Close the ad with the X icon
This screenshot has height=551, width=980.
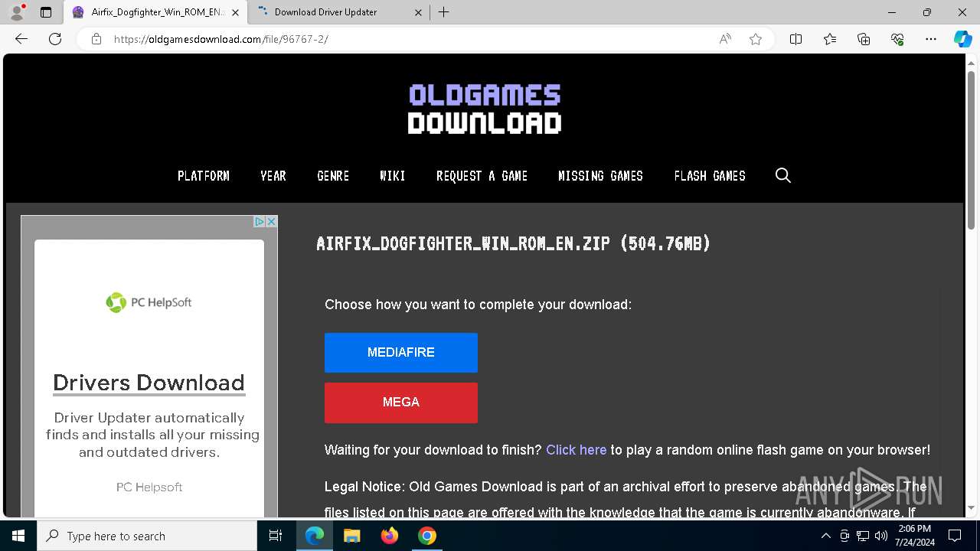pos(271,221)
